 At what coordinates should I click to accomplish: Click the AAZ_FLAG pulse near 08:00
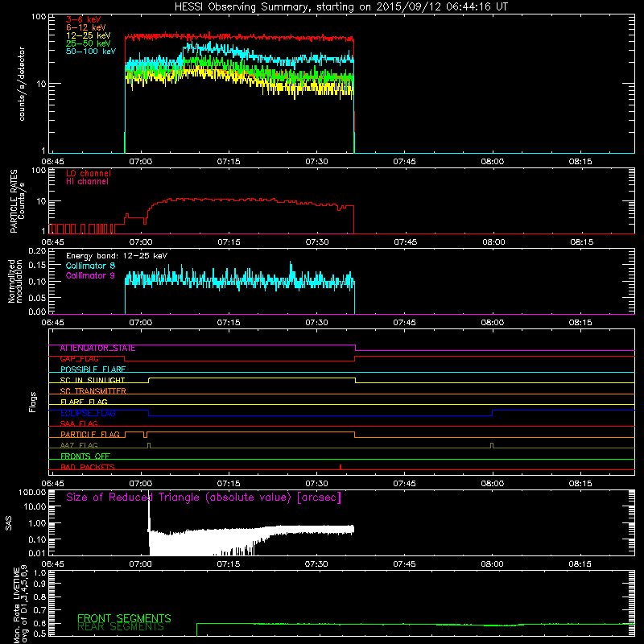pos(492,446)
